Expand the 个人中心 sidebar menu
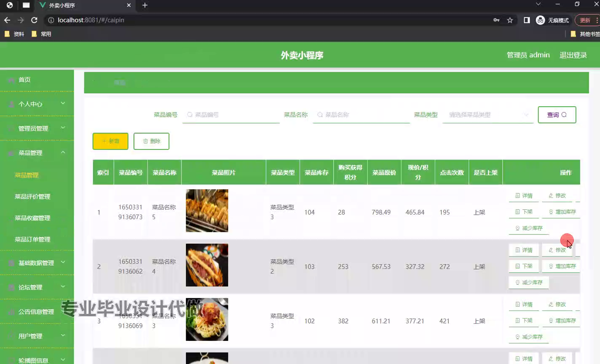The width and height of the screenshot is (600, 364). point(37,104)
